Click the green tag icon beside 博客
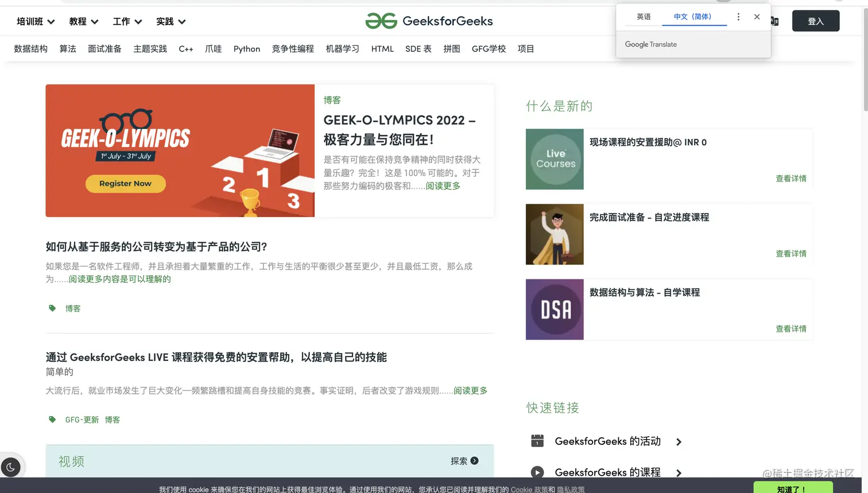This screenshot has height=493, width=868. point(52,308)
